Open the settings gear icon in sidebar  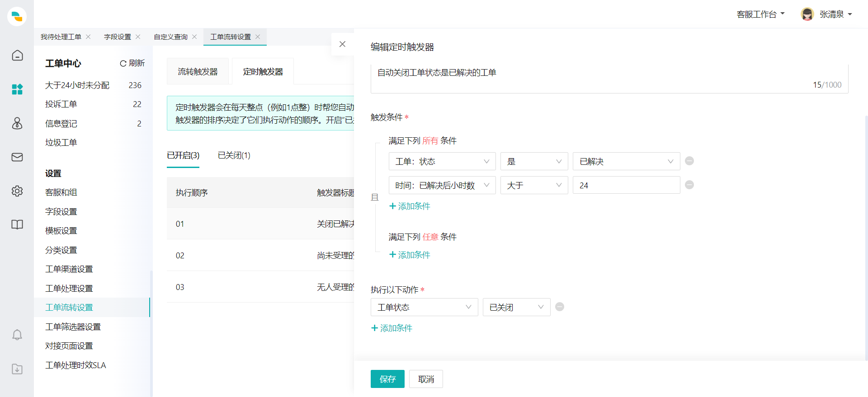[x=17, y=191]
